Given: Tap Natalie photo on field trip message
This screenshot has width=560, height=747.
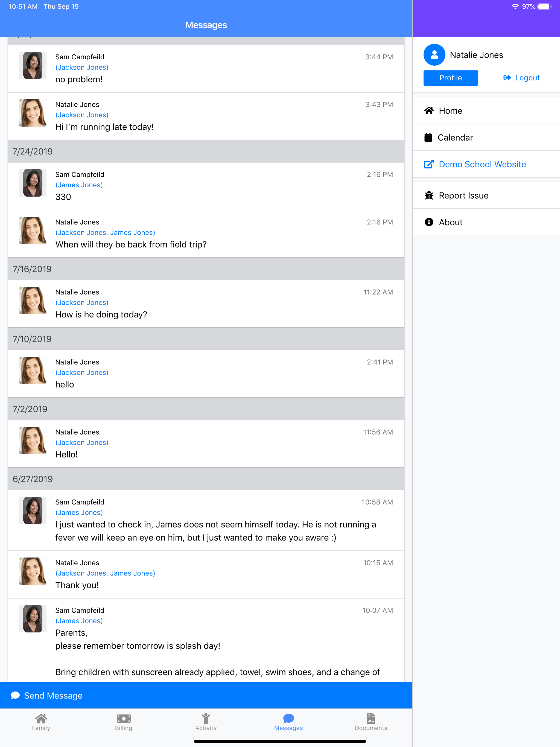Looking at the screenshot, I should pyautogui.click(x=33, y=230).
